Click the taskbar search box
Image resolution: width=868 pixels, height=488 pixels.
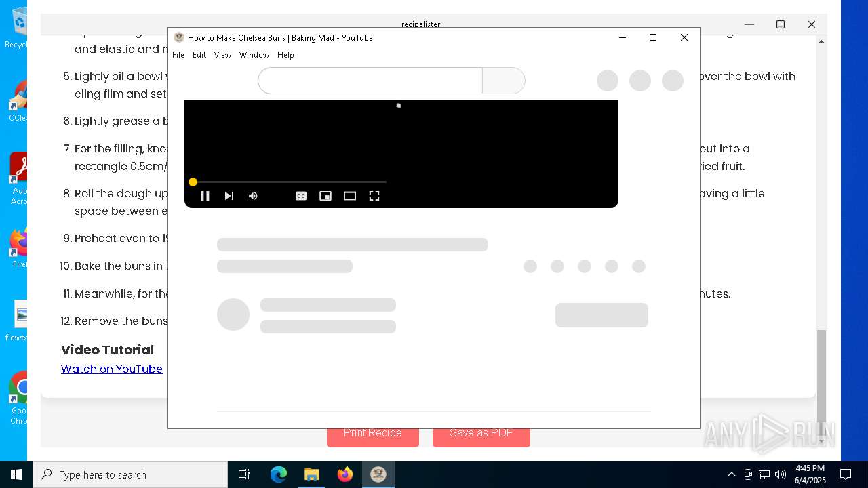click(x=130, y=474)
